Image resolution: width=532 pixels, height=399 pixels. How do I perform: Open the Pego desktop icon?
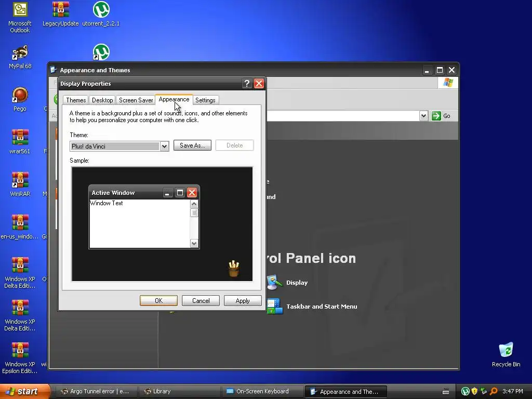20,99
